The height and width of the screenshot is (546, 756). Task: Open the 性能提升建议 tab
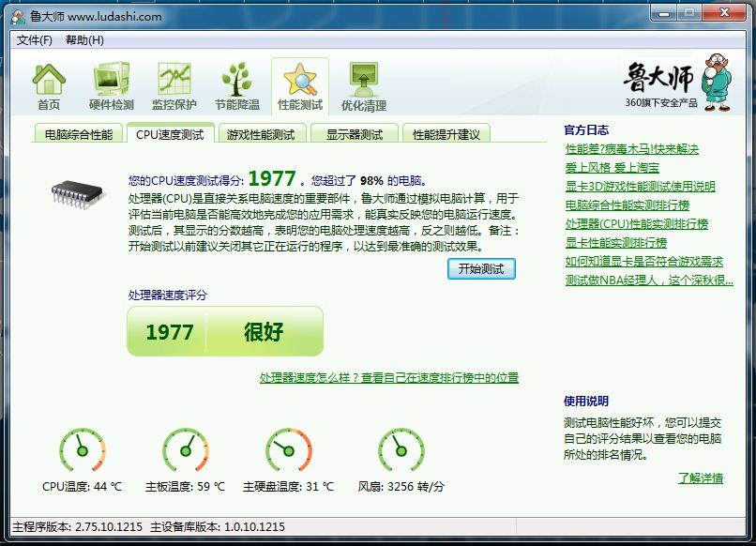(x=446, y=134)
